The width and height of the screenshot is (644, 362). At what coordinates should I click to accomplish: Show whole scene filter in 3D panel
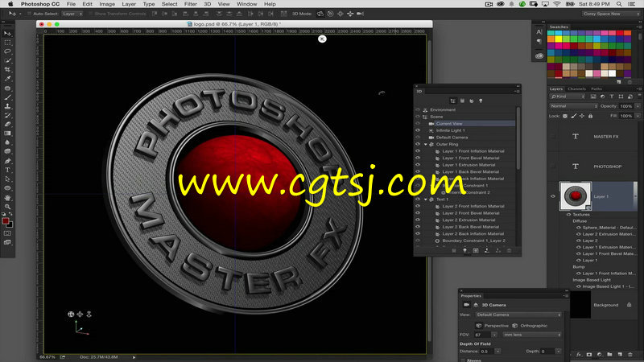pos(453,101)
